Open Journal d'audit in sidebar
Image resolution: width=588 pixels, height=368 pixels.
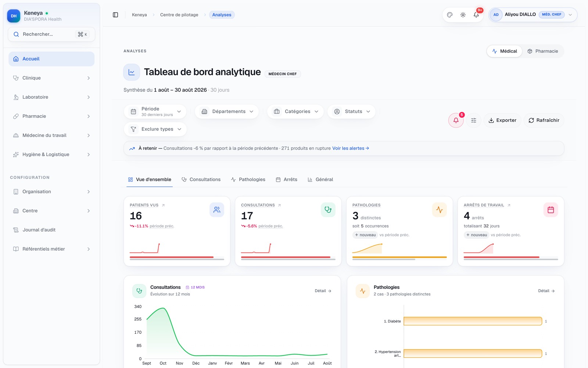(x=51, y=230)
